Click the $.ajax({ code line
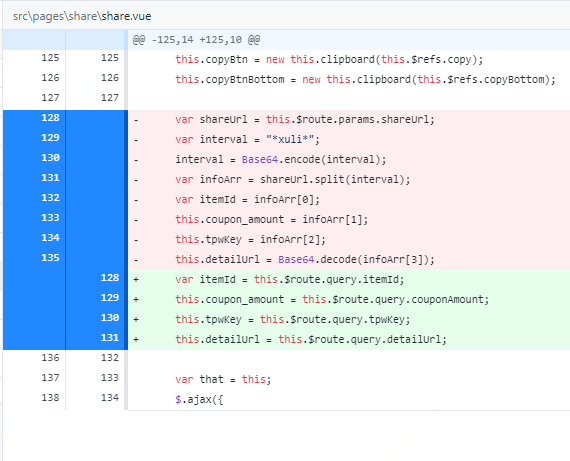This screenshot has height=461, width=570. click(x=199, y=399)
